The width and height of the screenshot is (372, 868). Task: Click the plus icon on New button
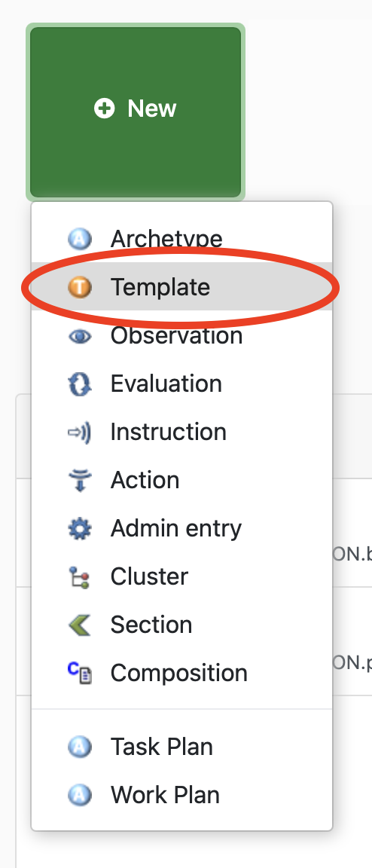pos(104,108)
